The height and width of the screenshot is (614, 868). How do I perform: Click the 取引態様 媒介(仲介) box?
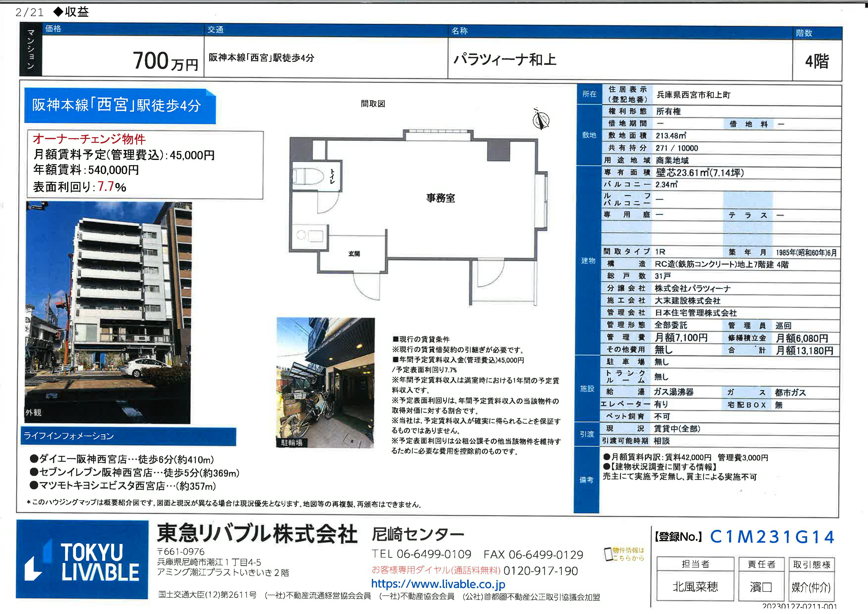pyautogui.click(x=811, y=587)
